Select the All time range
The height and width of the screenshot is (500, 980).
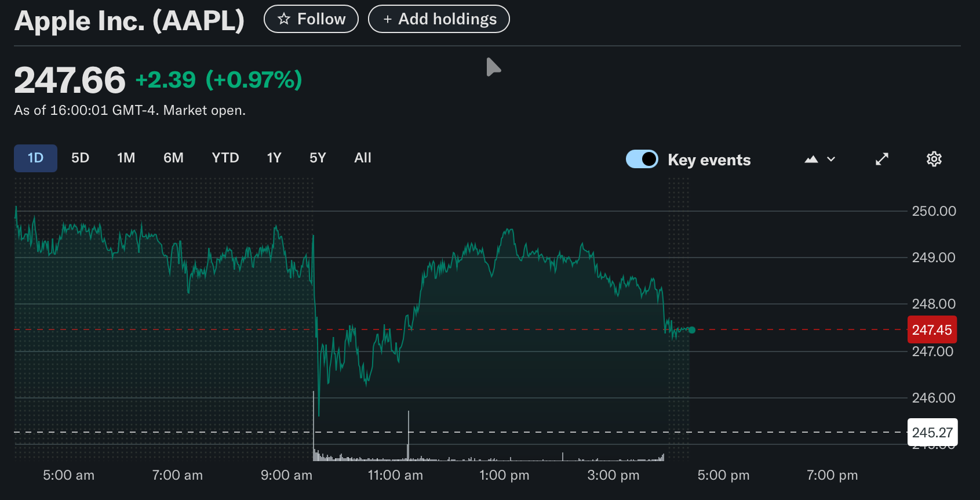click(x=362, y=158)
